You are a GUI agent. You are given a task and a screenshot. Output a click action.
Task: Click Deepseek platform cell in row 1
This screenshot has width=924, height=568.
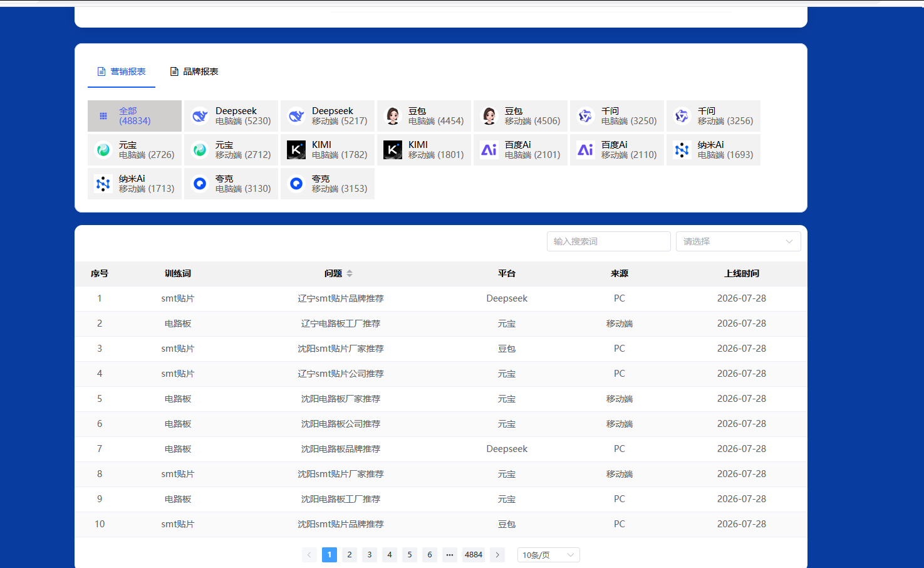pos(507,298)
